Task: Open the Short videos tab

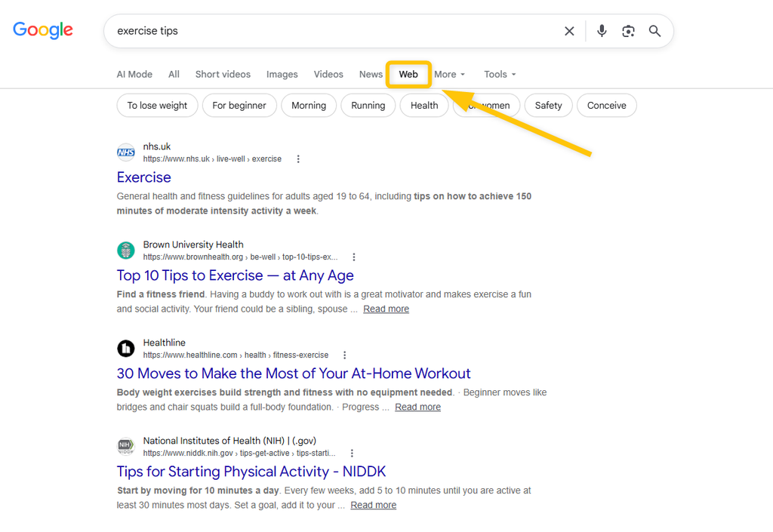Action: pos(223,75)
